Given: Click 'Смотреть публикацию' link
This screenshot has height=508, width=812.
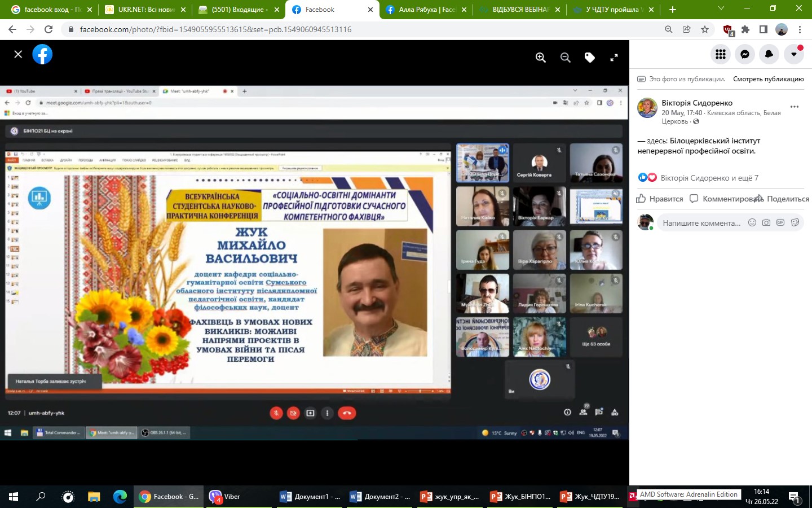Looking at the screenshot, I should [x=768, y=79].
